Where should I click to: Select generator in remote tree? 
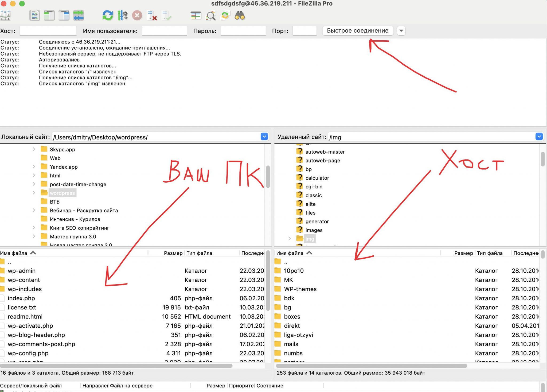[317, 221]
